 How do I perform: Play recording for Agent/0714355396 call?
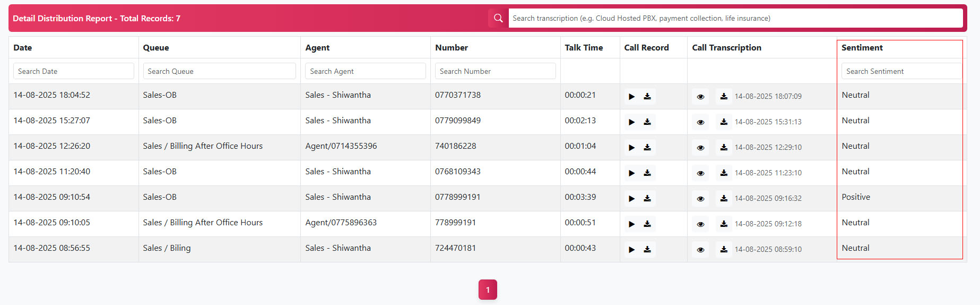tap(631, 148)
